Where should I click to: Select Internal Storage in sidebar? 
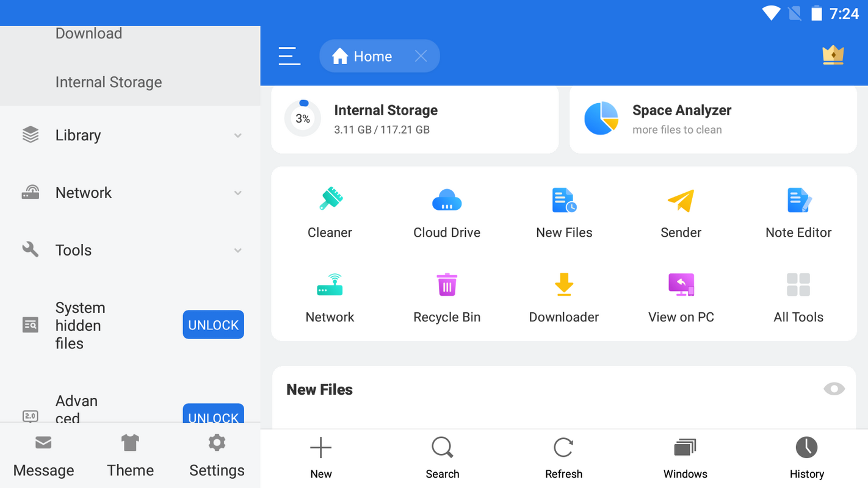[x=109, y=82]
